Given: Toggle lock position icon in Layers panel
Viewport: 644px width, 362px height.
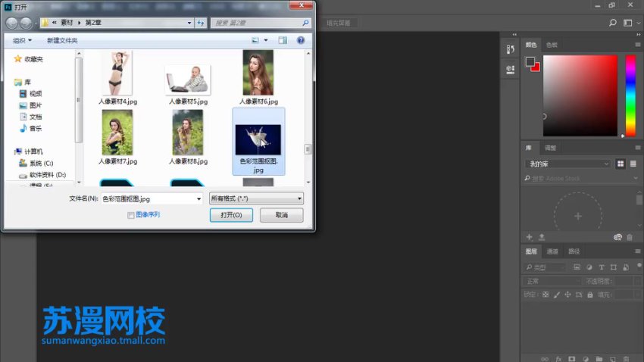Looking at the screenshot, I should (567, 295).
